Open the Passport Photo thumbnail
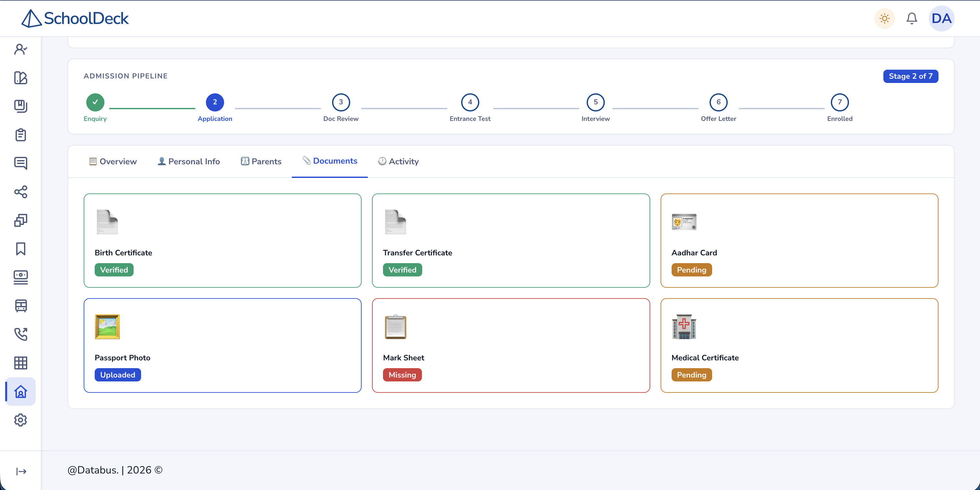The height and width of the screenshot is (490, 980). [107, 327]
